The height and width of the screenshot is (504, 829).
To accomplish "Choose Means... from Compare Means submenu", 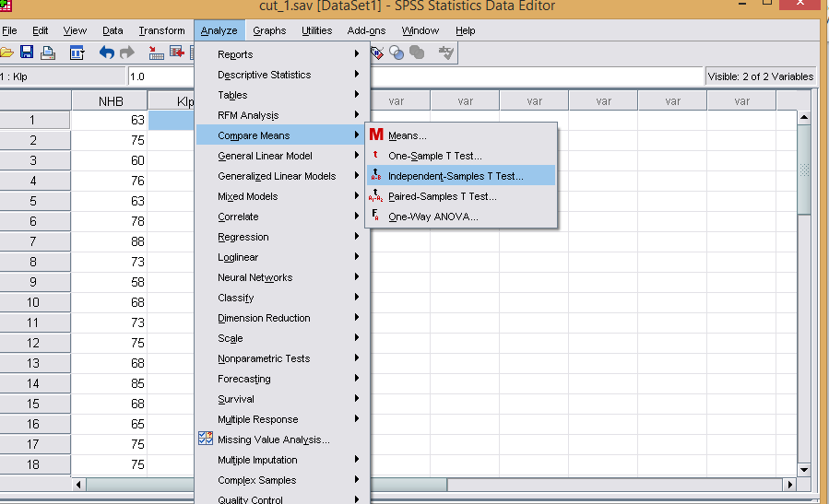I will point(461,135).
